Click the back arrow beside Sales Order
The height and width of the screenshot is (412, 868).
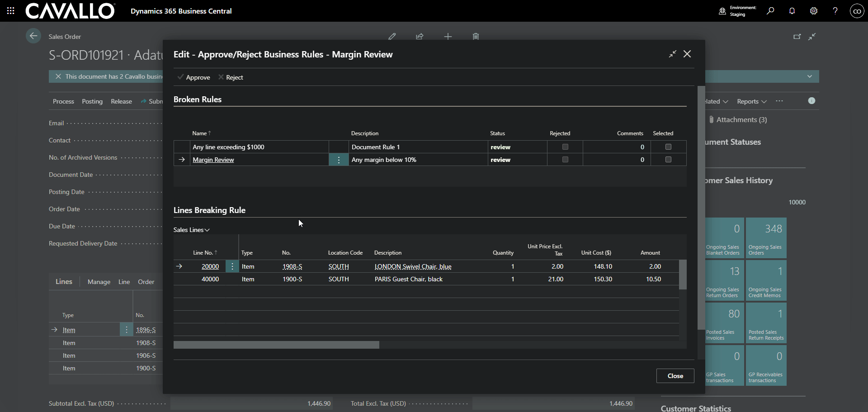33,36
